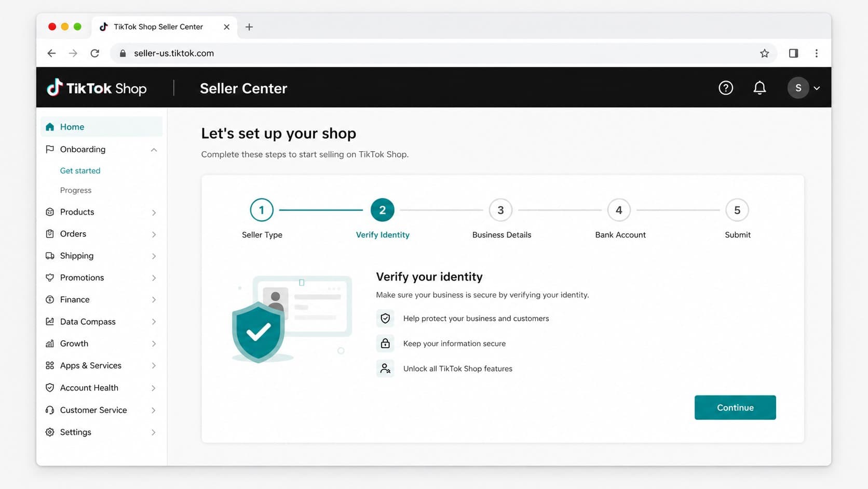Open the Progress submenu item
This screenshot has width=868, height=489.
pyautogui.click(x=76, y=190)
